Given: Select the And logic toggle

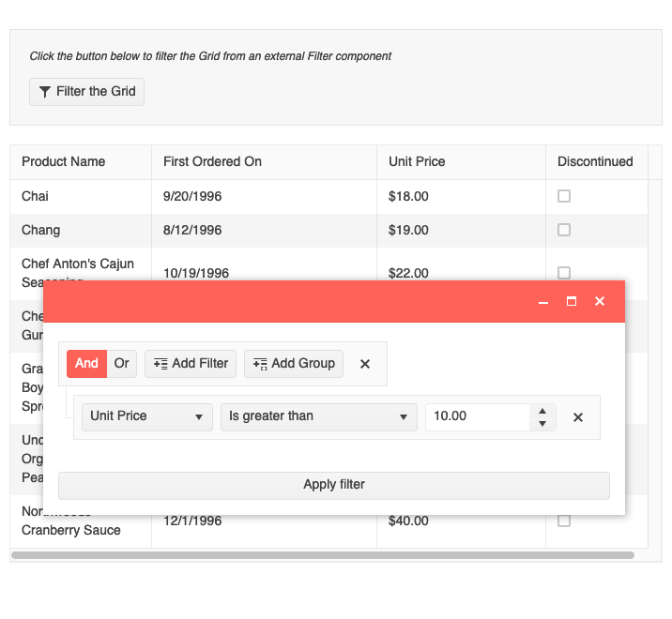Looking at the screenshot, I should click(x=86, y=364).
